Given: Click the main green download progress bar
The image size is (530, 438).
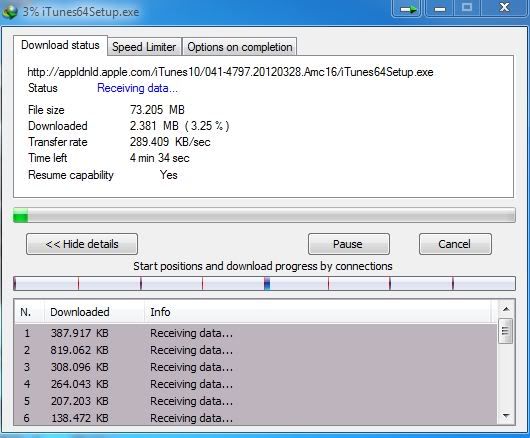Looking at the screenshot, I should [x=264, y=215].
